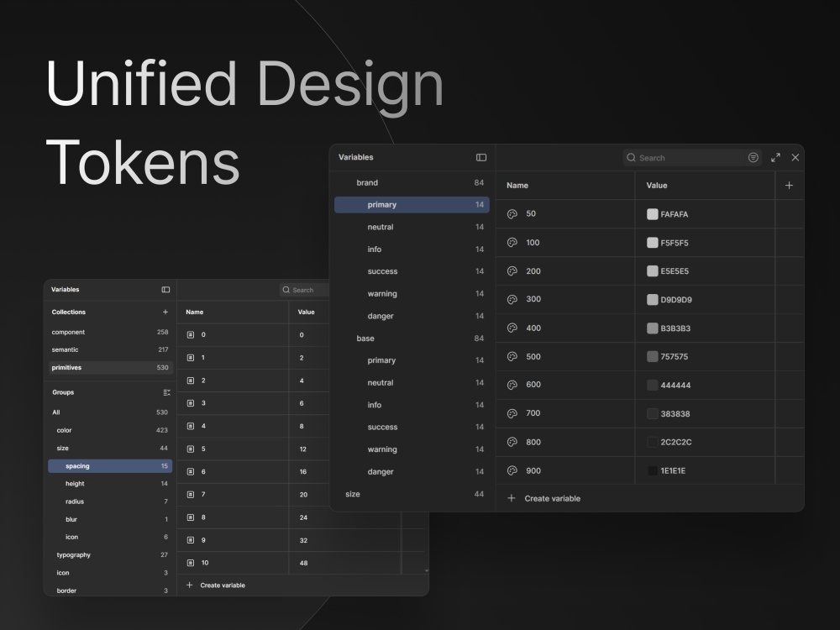Open the semantic collection
The width and height of the screenshot is (840, 630).
(110, 349)
